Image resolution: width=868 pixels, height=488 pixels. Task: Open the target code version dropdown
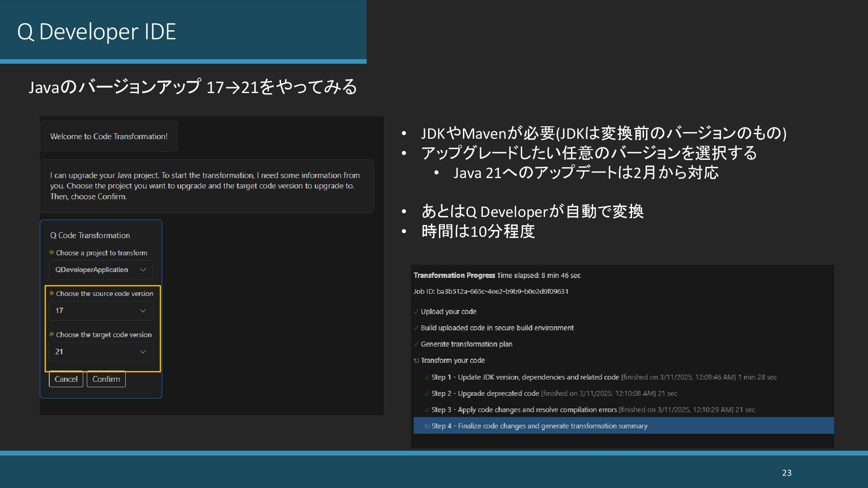(x=100, y=352)
